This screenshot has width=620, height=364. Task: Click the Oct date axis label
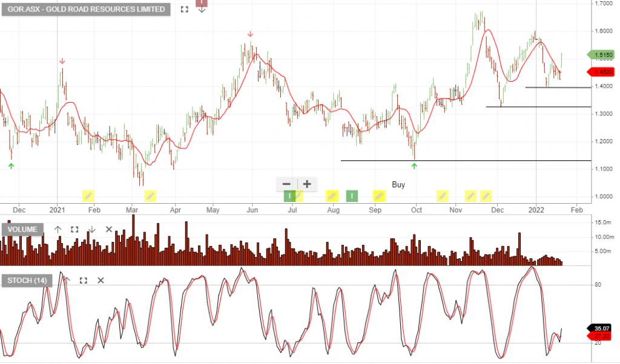point(417,210)
